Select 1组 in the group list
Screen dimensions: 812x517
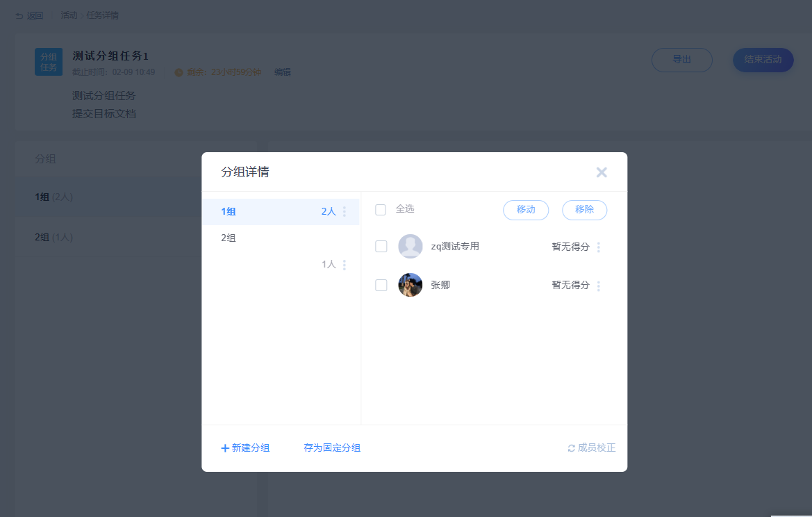281,211
